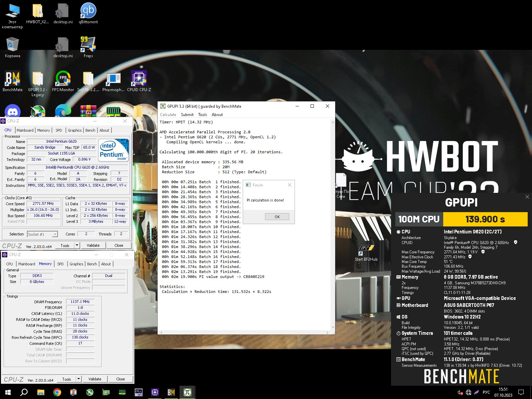Open the Submit menu in GPUPI
The height and width of the screenshot is (399, 532).
pyautogui.click(x=187, y=115)
